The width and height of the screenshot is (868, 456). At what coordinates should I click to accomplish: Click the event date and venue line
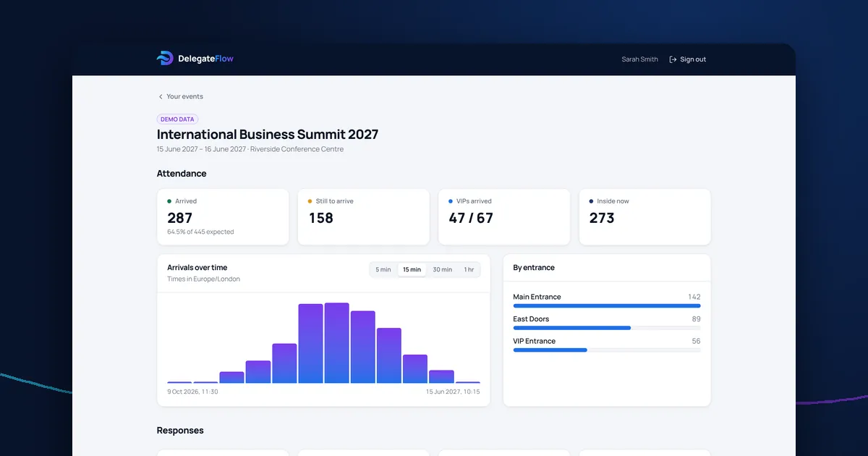[250, 149]
